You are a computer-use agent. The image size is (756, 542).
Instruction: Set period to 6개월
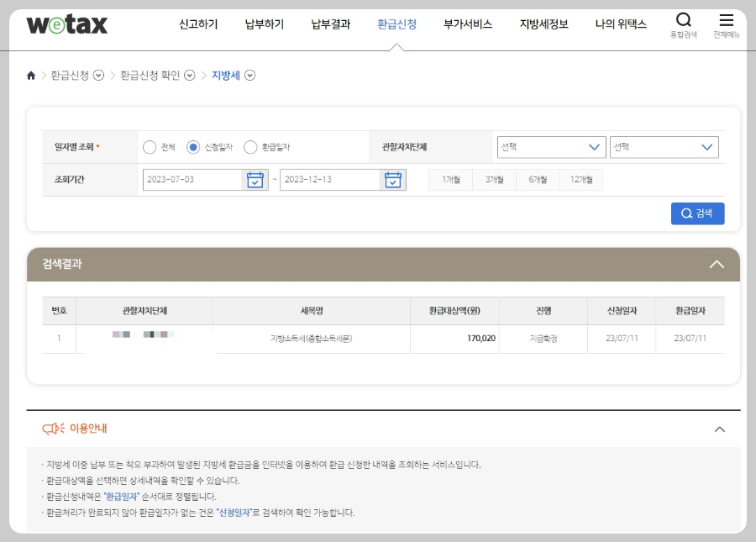538,179
